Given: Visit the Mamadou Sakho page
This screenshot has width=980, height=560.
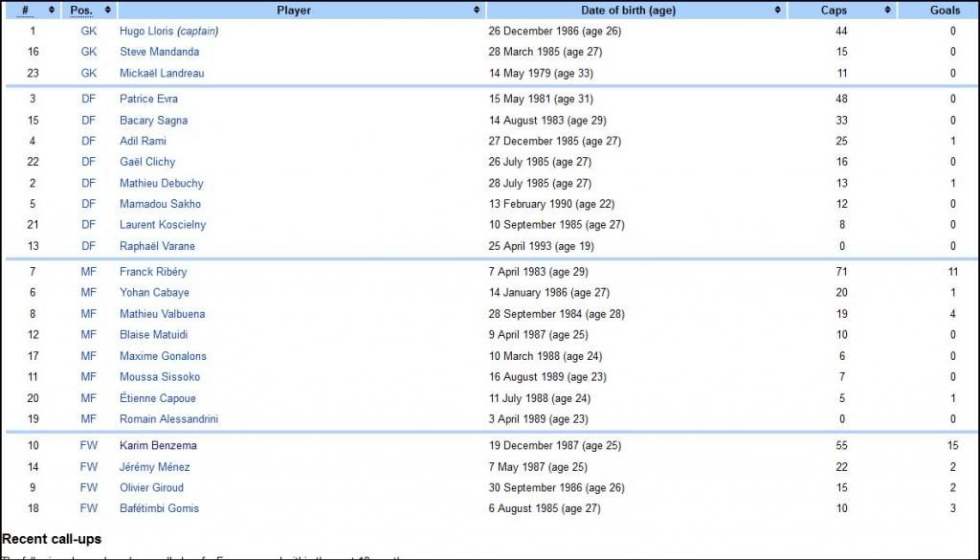Looking at the screenshot, I should [x=161, y=204].
